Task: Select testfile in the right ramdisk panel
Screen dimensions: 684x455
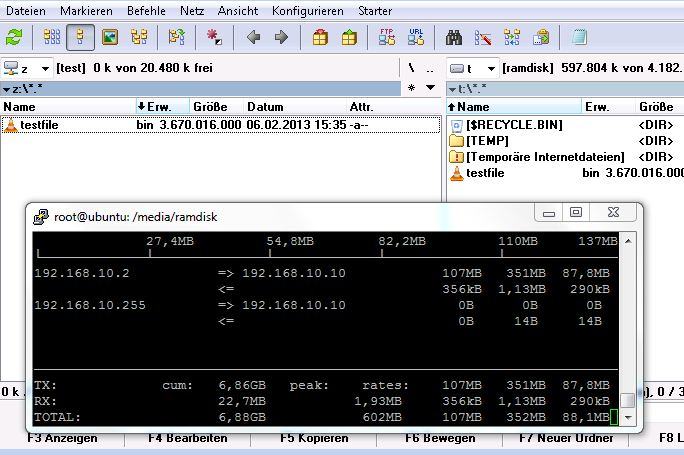Action: (x=485, y=173)
